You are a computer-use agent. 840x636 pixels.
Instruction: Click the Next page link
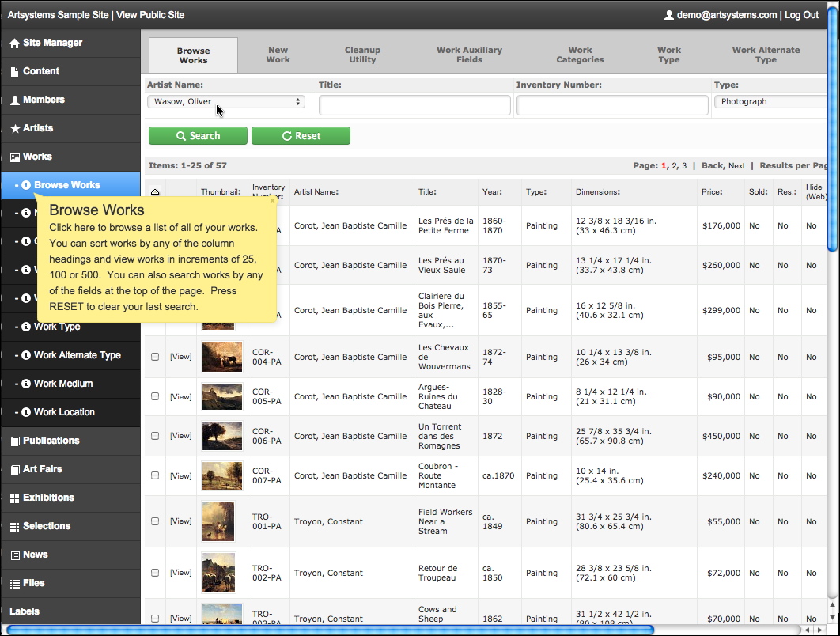[736, 165]
